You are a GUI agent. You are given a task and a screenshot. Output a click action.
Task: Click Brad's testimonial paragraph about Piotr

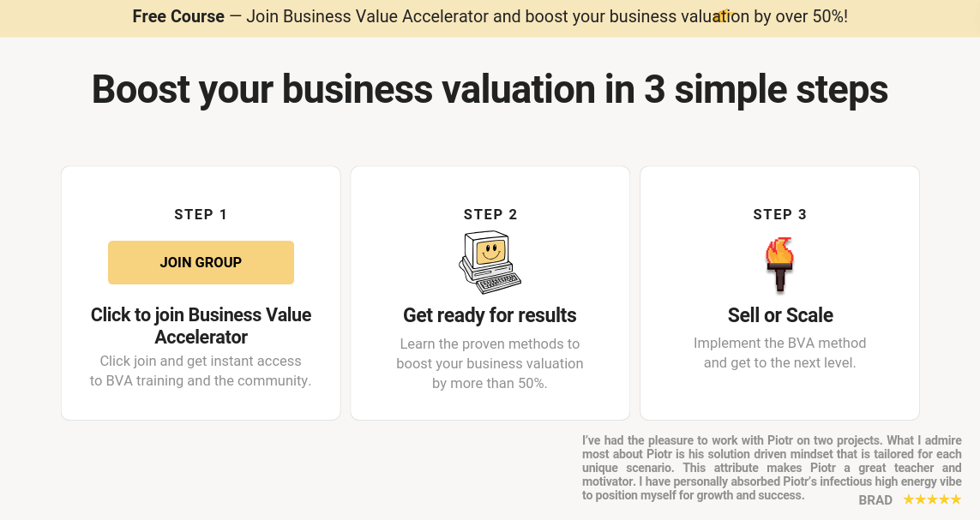772,468
